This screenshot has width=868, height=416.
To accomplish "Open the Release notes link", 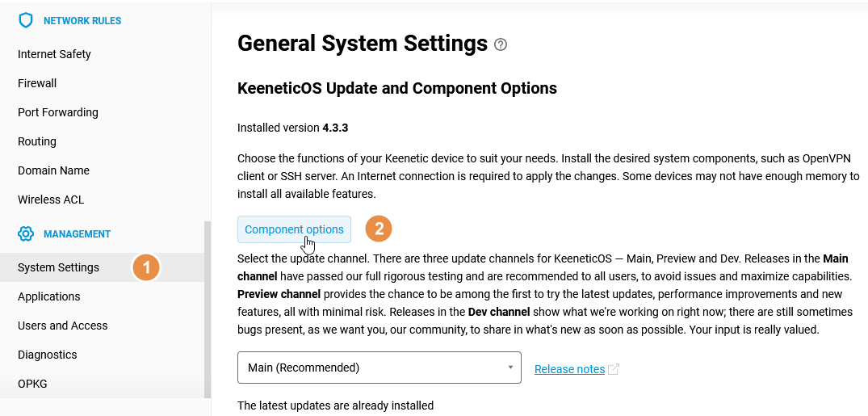I will coord(569,369).
